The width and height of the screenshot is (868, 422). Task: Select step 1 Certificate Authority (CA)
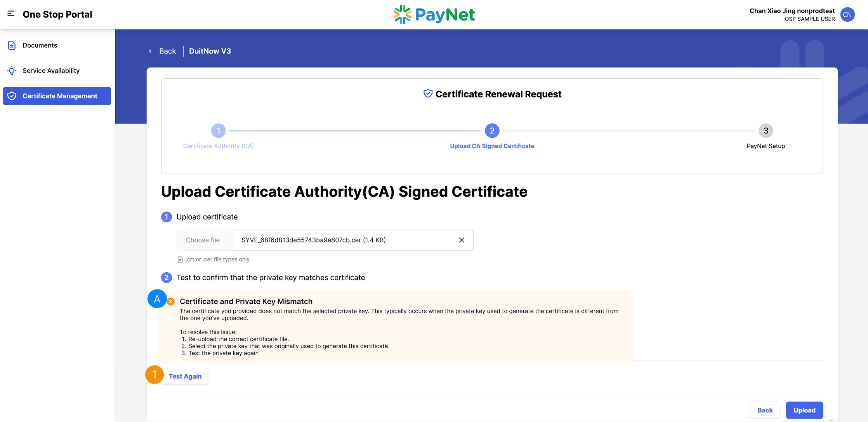click(218, 131)
